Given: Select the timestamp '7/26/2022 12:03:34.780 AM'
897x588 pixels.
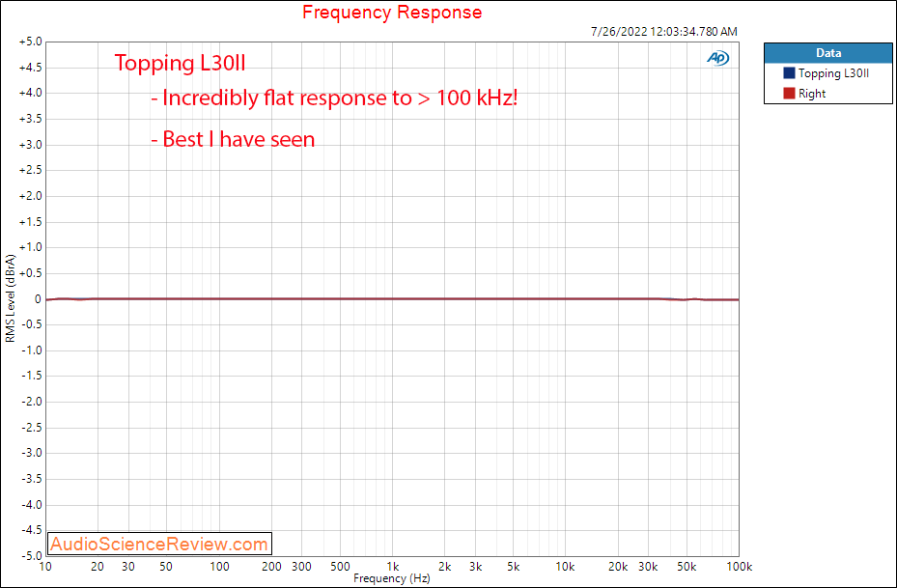Looking at the screenshot, I should point(663,32).
